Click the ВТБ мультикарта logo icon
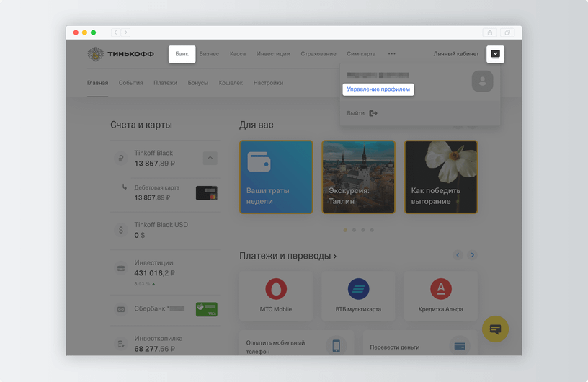Screen dimensions: 588x382 click(359, 288)
